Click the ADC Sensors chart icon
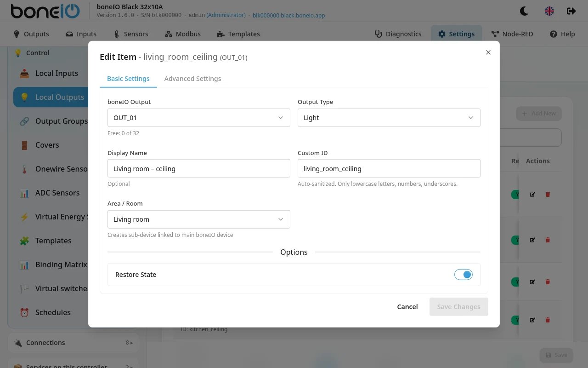The width and height of the screenshot is (588, 368). coord(24,193)
